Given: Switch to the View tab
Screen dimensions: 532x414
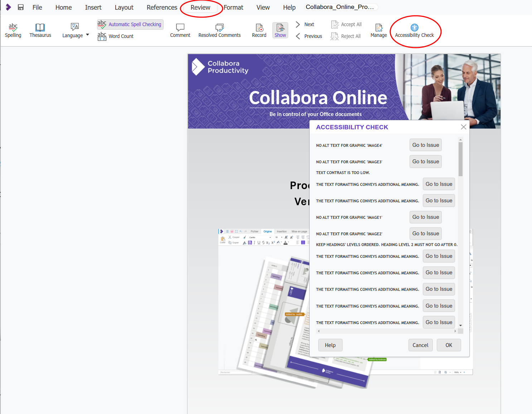Looking at the screenshot, I should point(263,8).
